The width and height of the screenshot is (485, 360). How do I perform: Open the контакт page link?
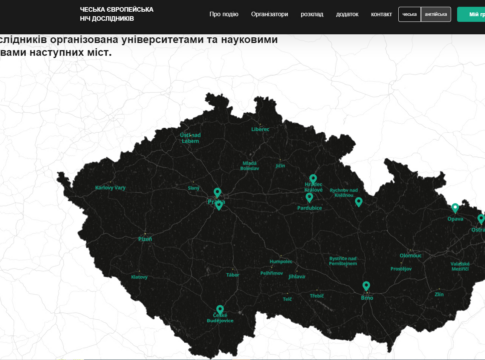pyautogui.click(x=381, y=14)
